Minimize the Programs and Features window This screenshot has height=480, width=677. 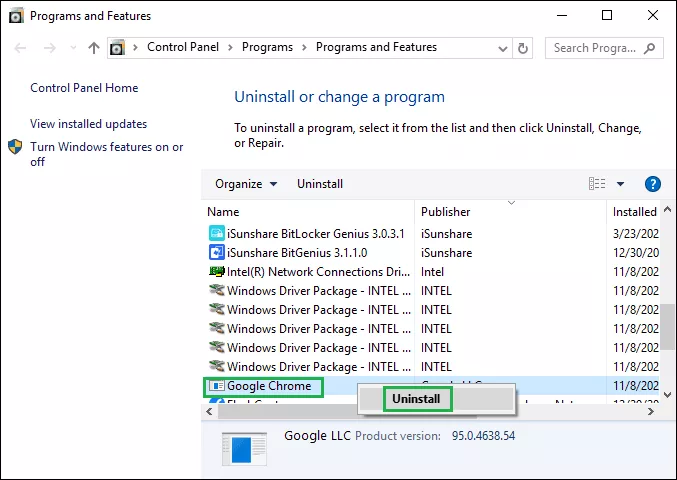[562, 16]
